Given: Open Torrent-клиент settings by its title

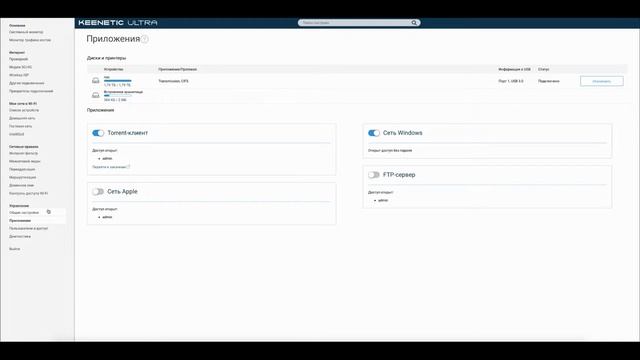Looking at the screenshot, I should 128,133.
